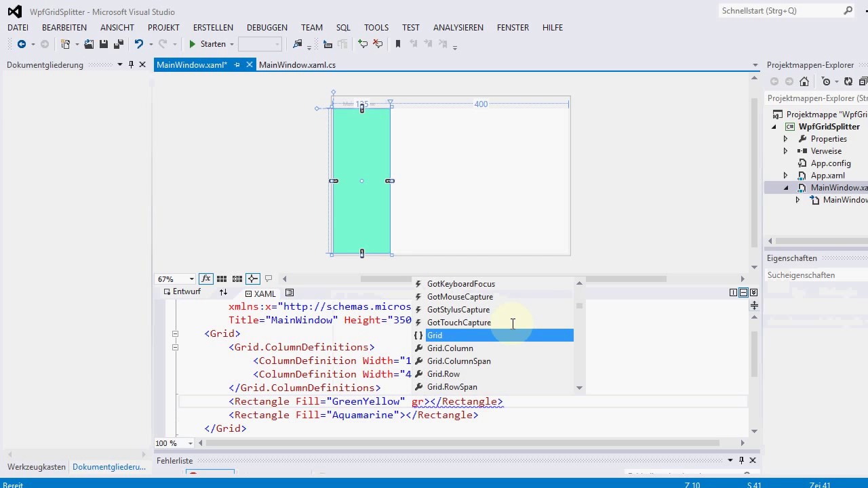
Task: Select App.config in the solution tree
Action: [x=831, y=163]
